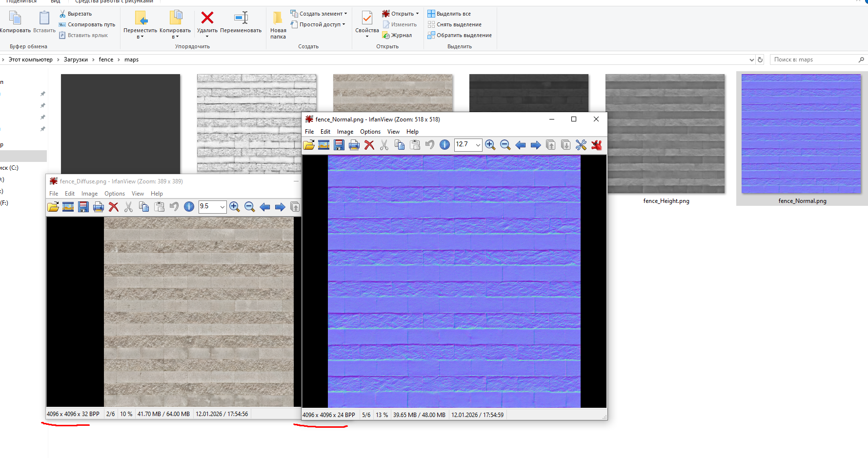Click 'Обратить выделение' in Explorer ribbon

point(460,35)
